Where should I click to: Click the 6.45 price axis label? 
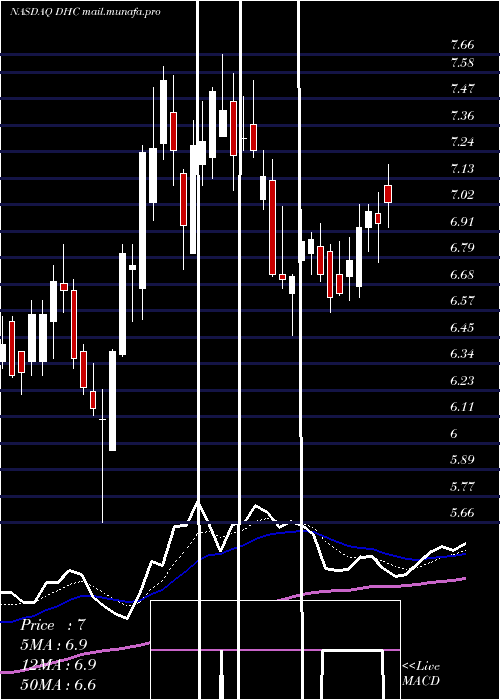coord(462,328)
